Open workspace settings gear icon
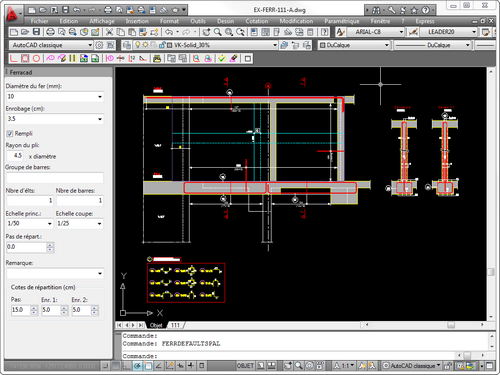Screen dimensions: 500x375 coord(99,45)
